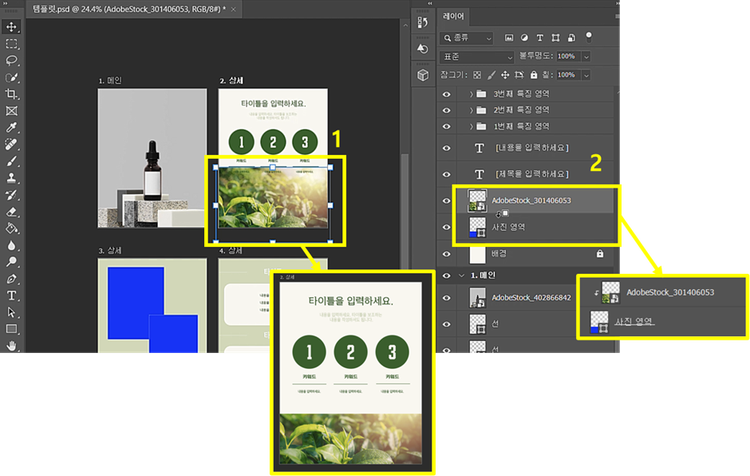Select the Horizontal Type tool
This screenshot has height=476, width=750.
[11, 296]
